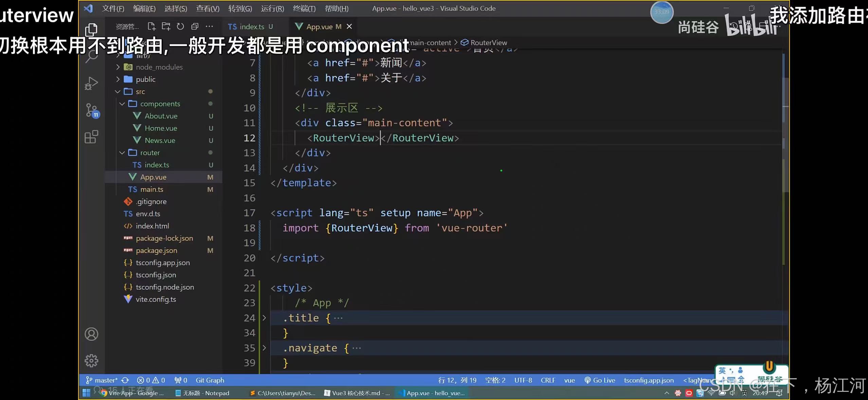Viewport: 868px width, 400px height.
Task: Collapse the src folder
Action: [117, 92]
